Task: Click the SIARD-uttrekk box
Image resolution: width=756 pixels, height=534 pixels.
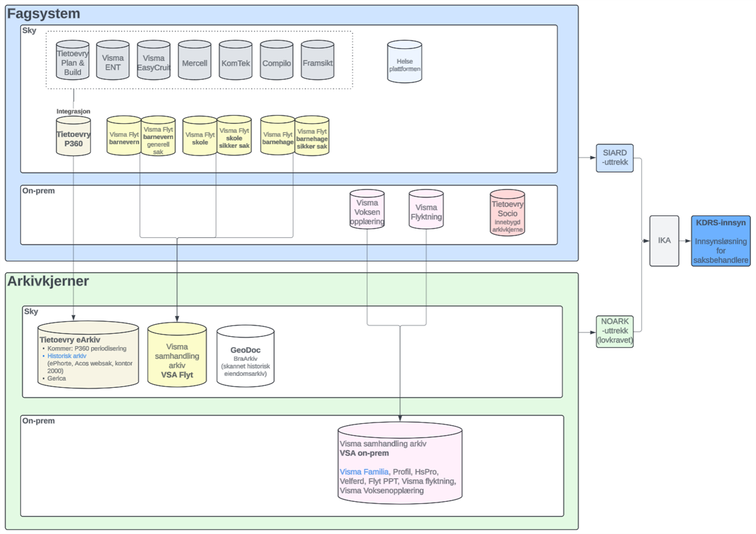Action: click(614, 158)
